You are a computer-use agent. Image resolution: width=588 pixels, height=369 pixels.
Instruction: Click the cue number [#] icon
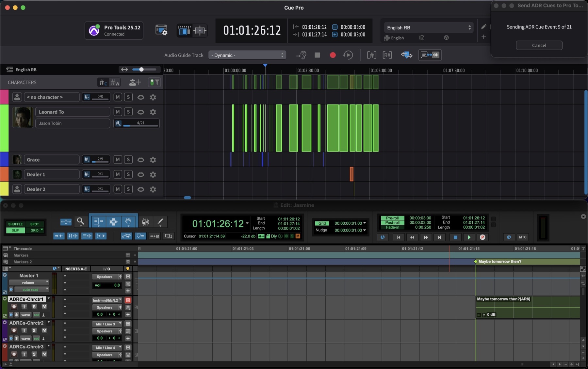pos(371,55)
